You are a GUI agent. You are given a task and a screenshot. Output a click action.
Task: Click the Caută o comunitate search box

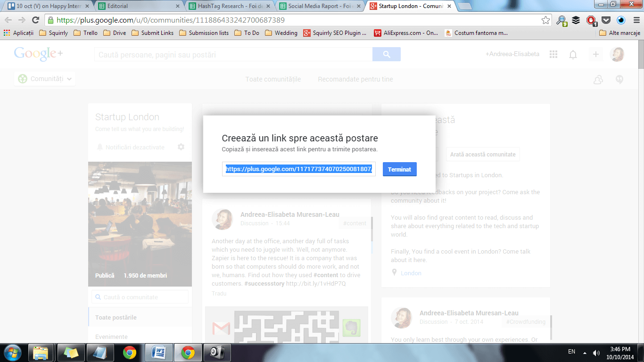140,297
